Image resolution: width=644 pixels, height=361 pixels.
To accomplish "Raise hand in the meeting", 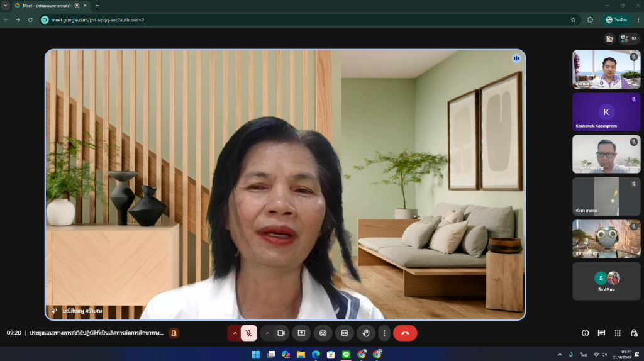I will (365, 333).
